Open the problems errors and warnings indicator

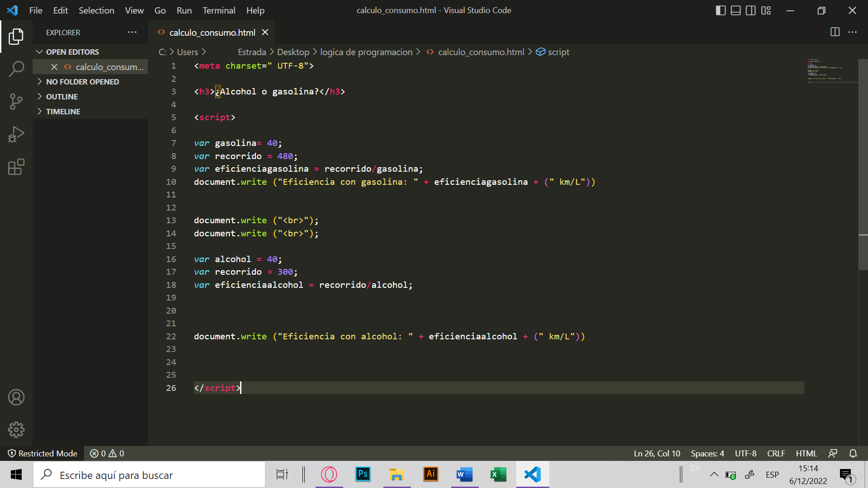107,453
